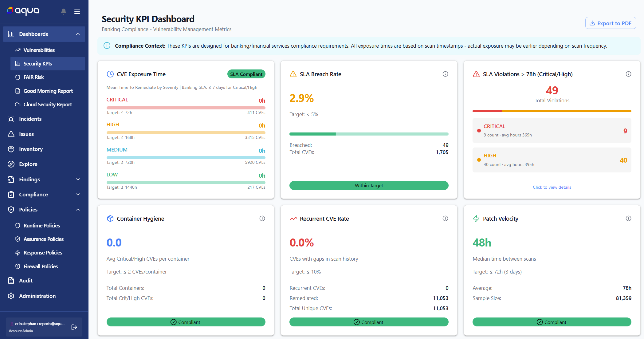Collapse the Policies section chevron
Screen dimensions: 644x339
click(78, 210)
